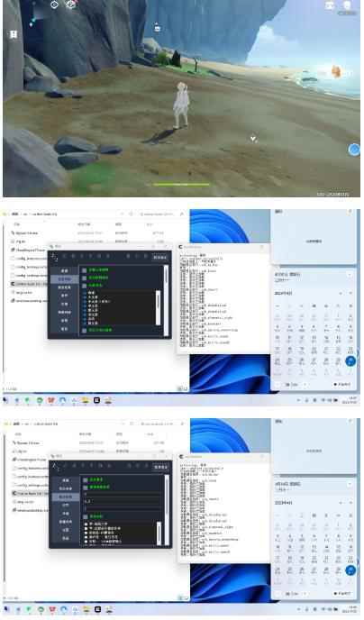
Task: Open the white book icon on the game's left edge
Action: click(14, 34)
